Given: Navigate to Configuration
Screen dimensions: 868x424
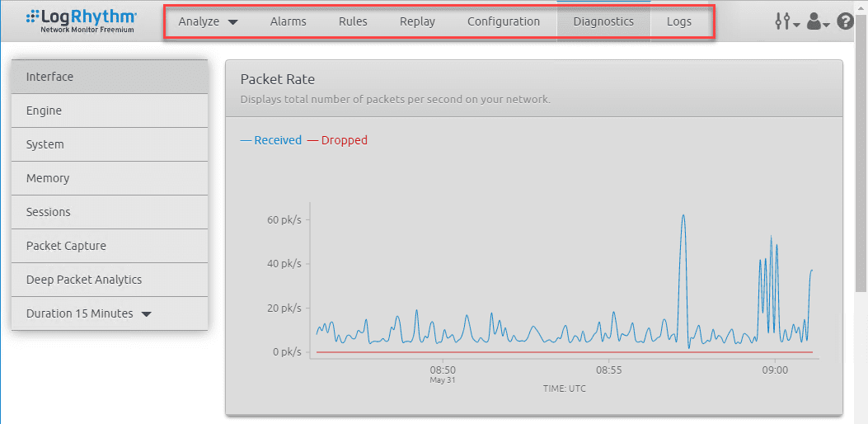Looking at the screenshot, I should coord(504,21).
